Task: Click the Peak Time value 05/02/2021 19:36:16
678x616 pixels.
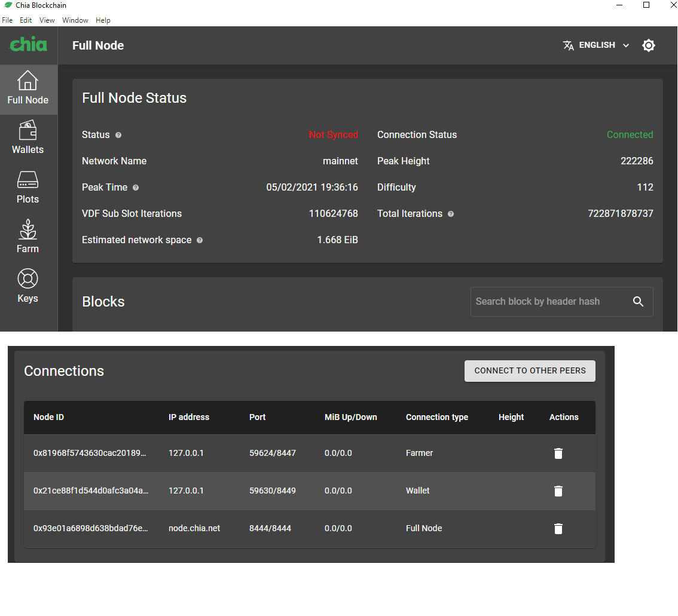Action: (x=311, y=187)
